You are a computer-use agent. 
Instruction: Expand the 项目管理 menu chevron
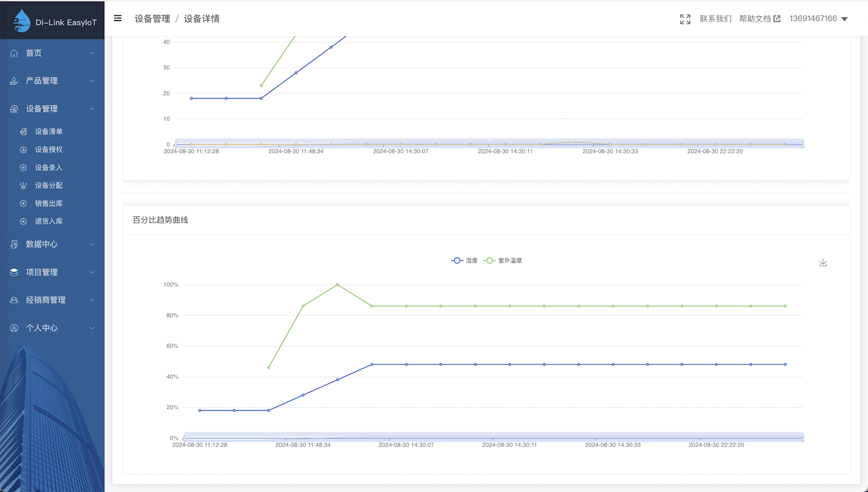[92, 272]
